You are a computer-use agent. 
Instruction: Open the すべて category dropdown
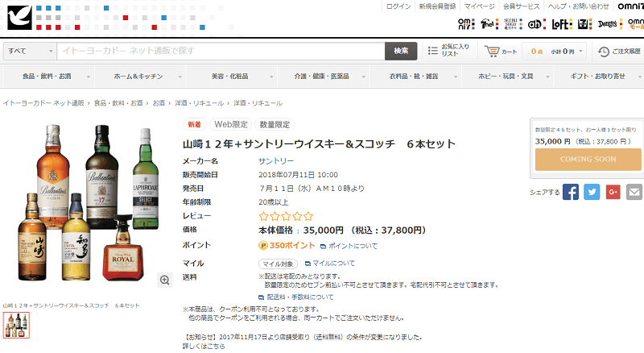[x=30, y=51]
